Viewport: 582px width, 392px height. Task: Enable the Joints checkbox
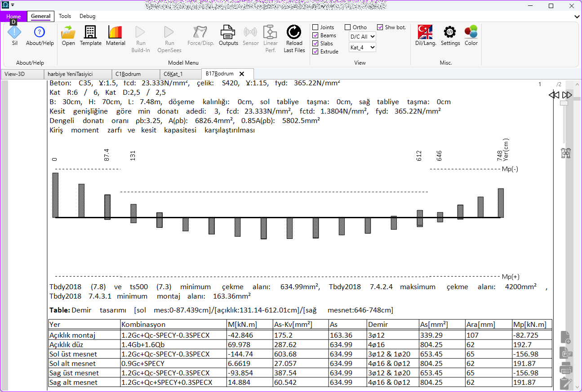(x=315, y=27)
